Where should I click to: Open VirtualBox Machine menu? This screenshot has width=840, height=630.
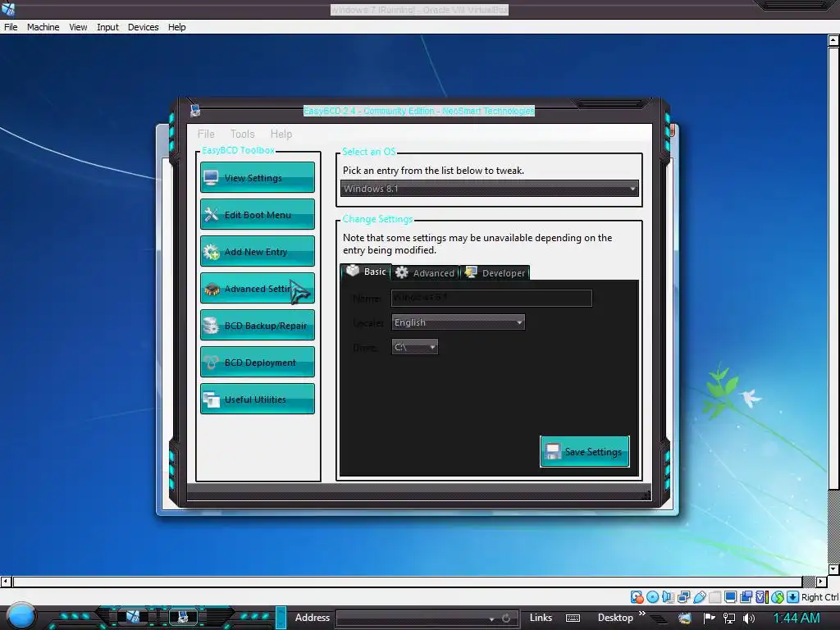[x=43, y=27]
